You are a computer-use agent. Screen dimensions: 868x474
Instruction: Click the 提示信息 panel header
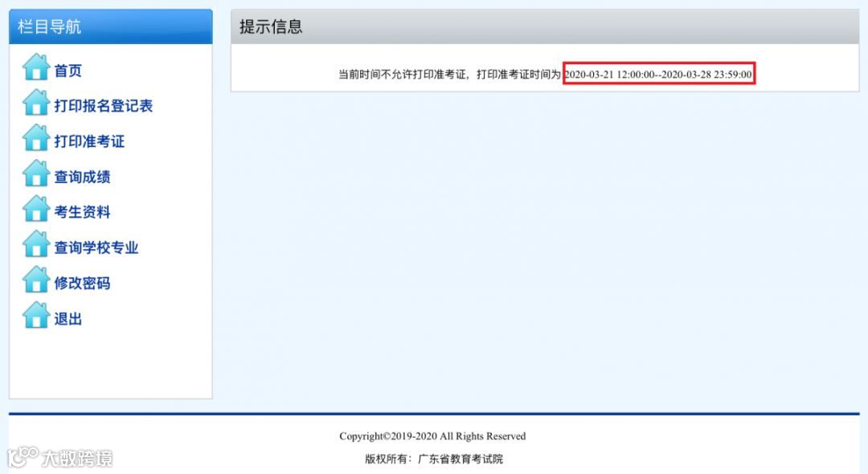[545, 27]
